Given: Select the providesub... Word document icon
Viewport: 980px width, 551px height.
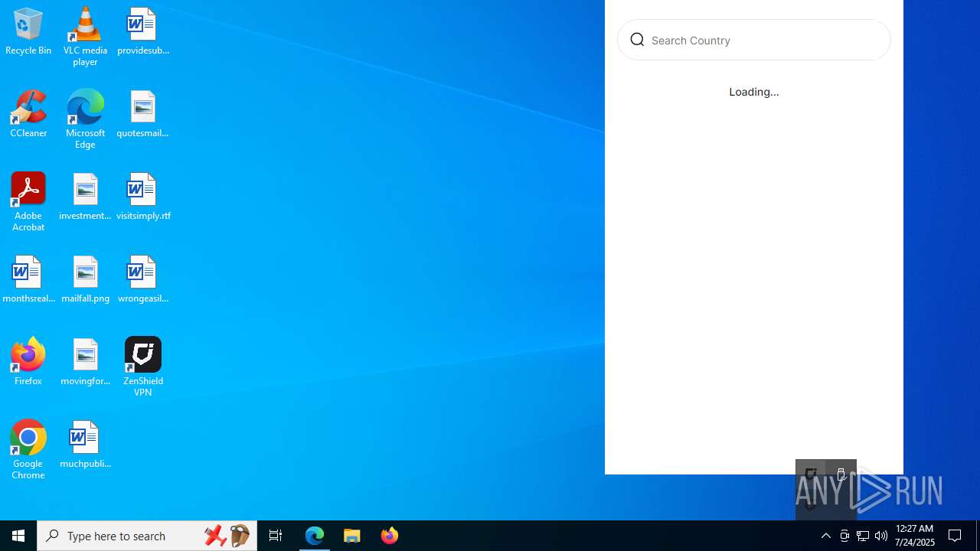Looking at the screenshot, I should (x=142, y=32).
